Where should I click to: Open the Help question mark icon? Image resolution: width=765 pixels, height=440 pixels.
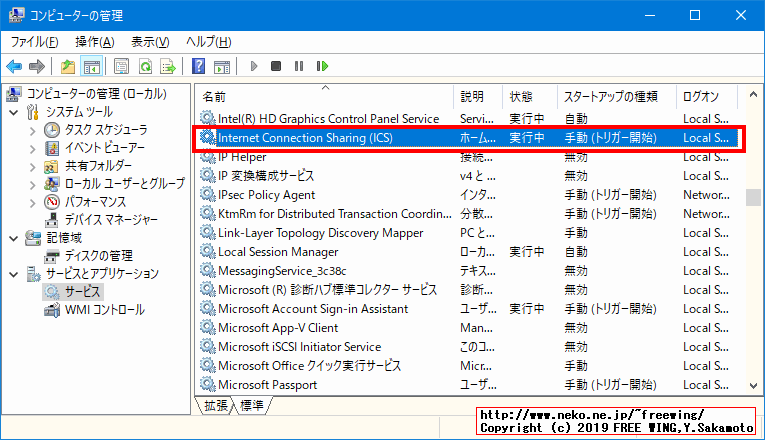(x=198, y=66)
